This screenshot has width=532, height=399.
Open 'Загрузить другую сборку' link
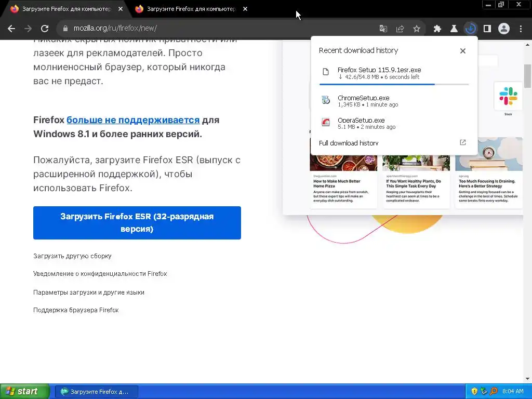[72, 256]
